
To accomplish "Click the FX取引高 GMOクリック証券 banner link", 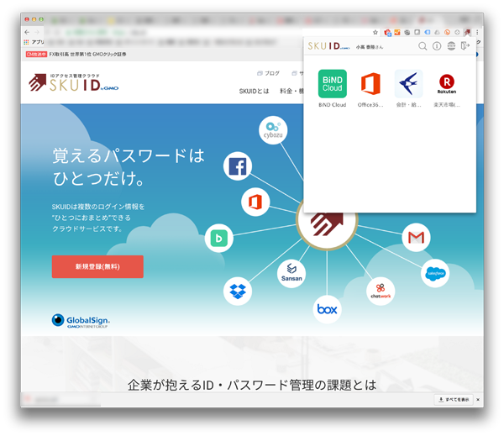I will (76, 55).
